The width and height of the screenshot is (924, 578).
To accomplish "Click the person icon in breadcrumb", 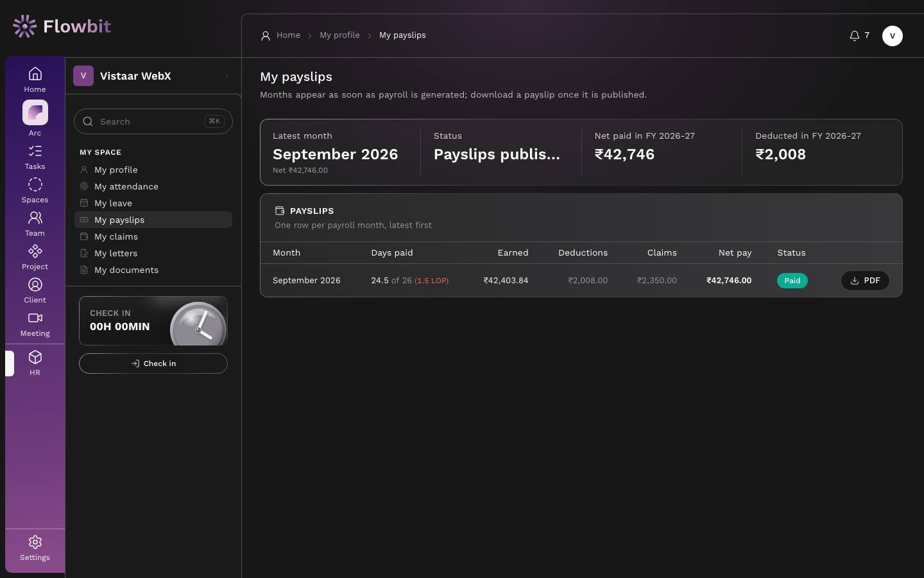I will pos(266,36).
